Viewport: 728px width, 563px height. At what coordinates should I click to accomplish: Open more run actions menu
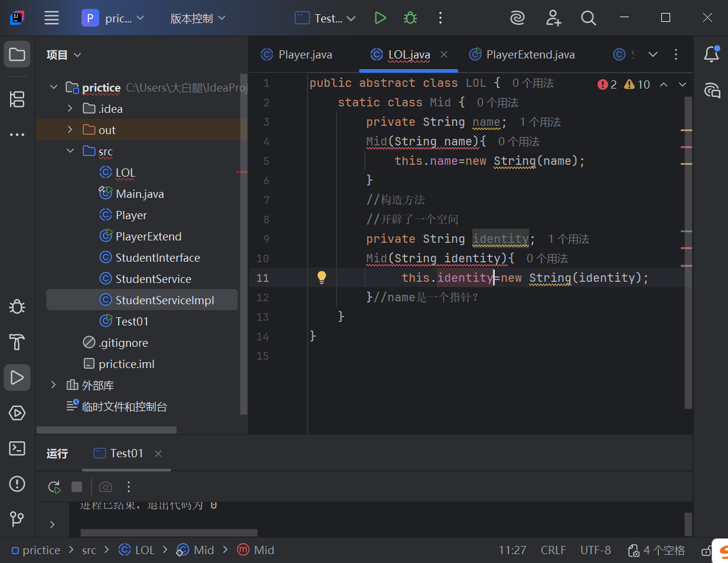click(x=440, y=18)
